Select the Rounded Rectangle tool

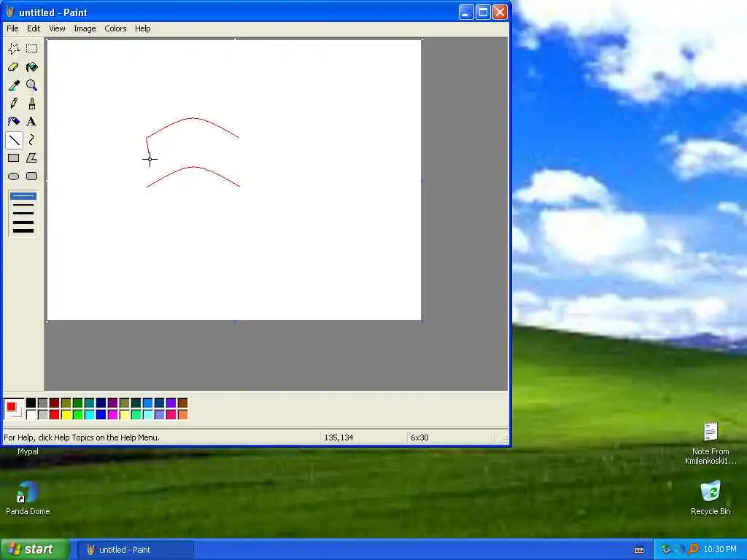32,176
